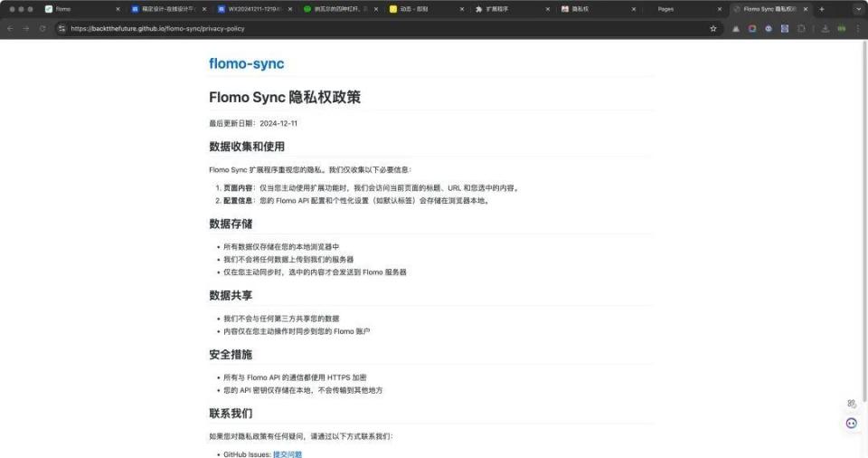Image resolution: width=868 pixels, height=458 pixels.
Task: Switch to the flomo tab
Action: 83,9
